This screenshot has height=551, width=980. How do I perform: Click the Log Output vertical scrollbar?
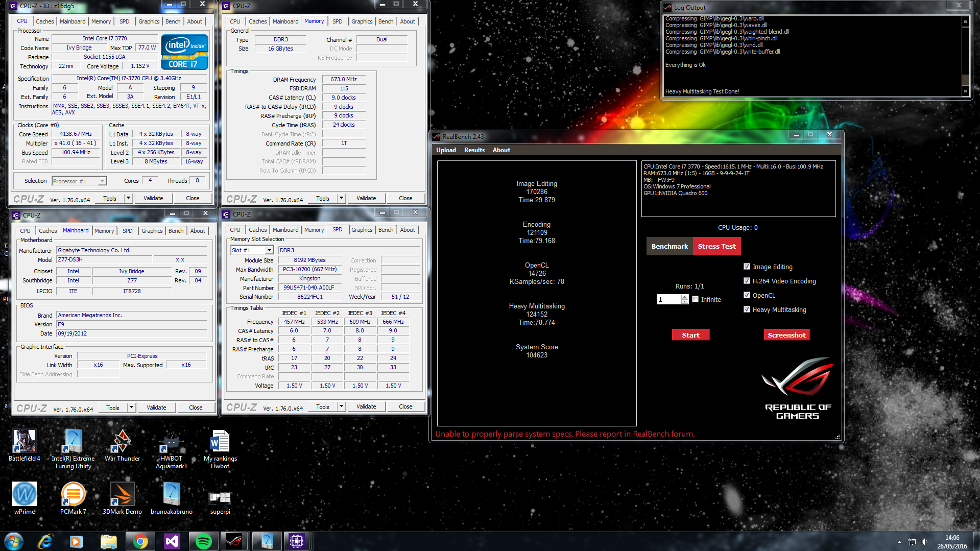965,56
